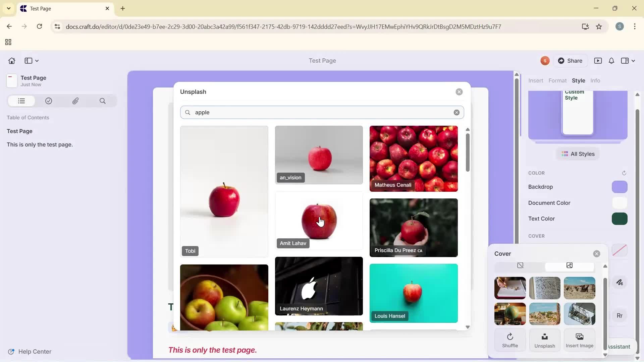Select the Matheus Cenali apples photo
The width and height of the screenshot is (644, 362).
point(413,159)
